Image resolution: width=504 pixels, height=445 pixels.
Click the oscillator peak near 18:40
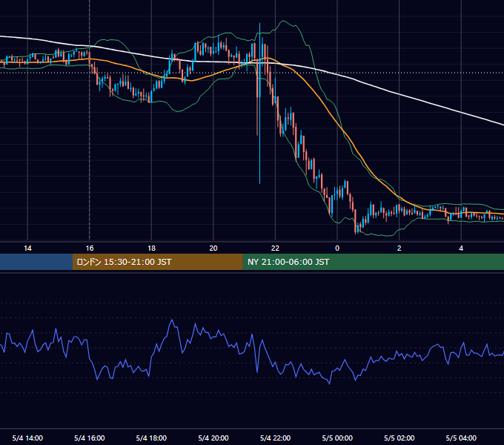pos(172,320)
